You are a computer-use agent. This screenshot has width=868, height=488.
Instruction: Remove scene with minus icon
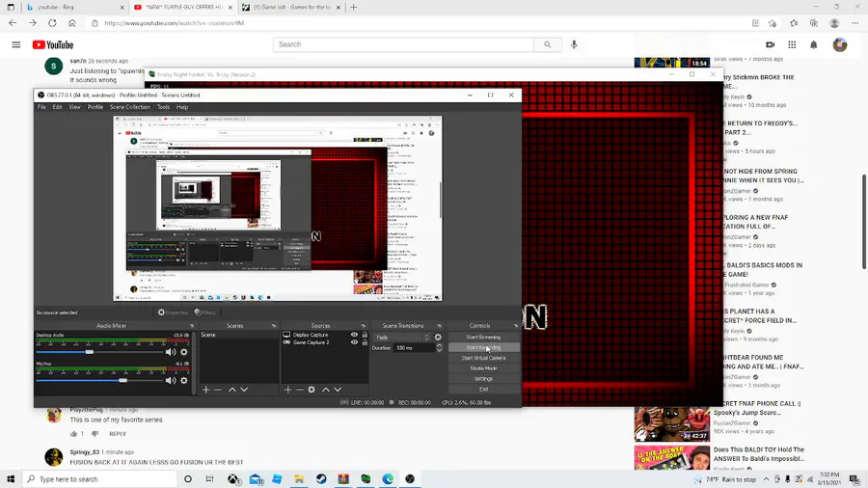pyautogui.click(x=218, y=390)
